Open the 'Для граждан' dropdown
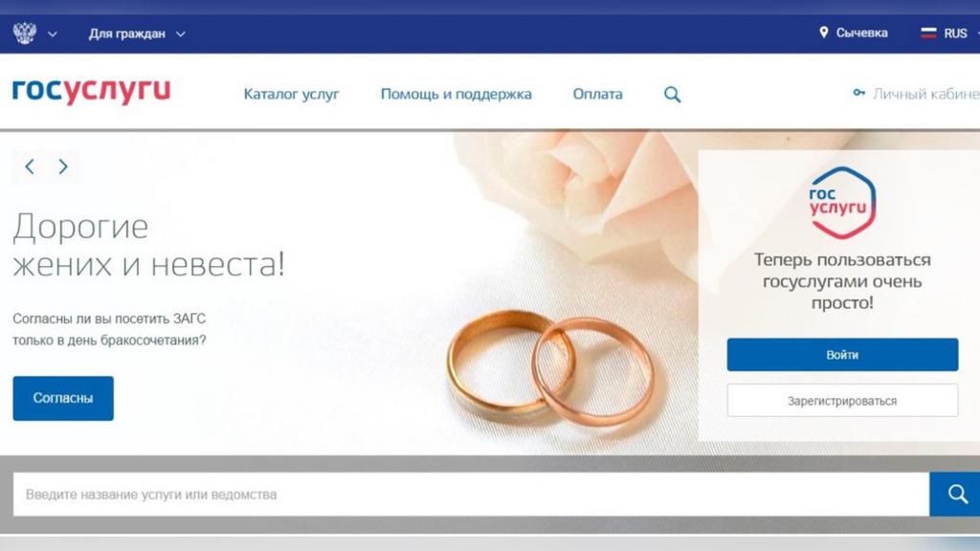 (x=137, y=33)
